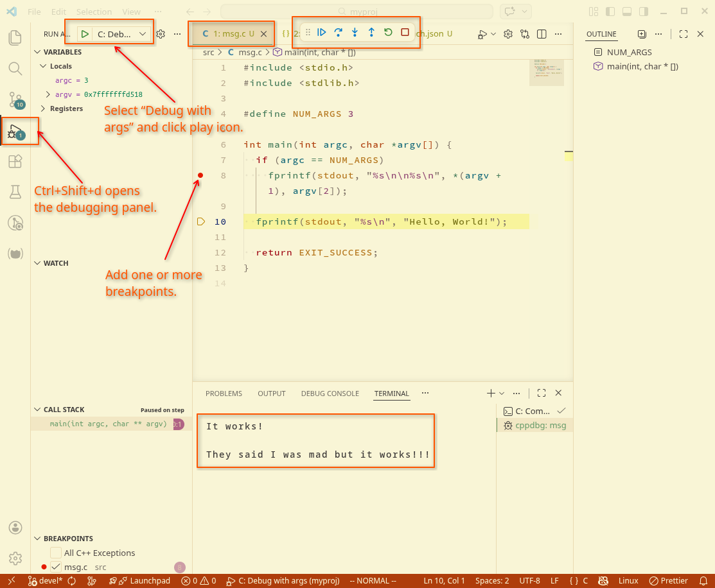Screen dimensions: 715x588
Task: Click the debug file icon in editor actions
Action: [x=482, y=34]
